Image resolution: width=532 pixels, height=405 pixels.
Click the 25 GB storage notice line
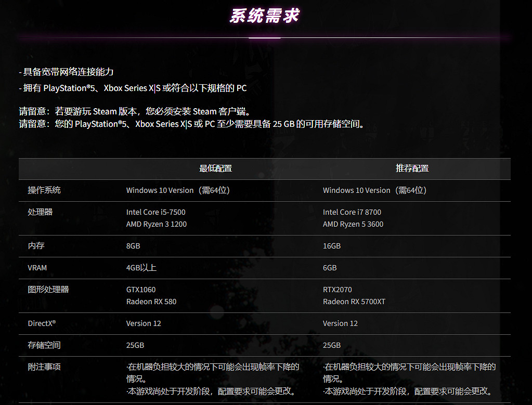click(190, 124)
